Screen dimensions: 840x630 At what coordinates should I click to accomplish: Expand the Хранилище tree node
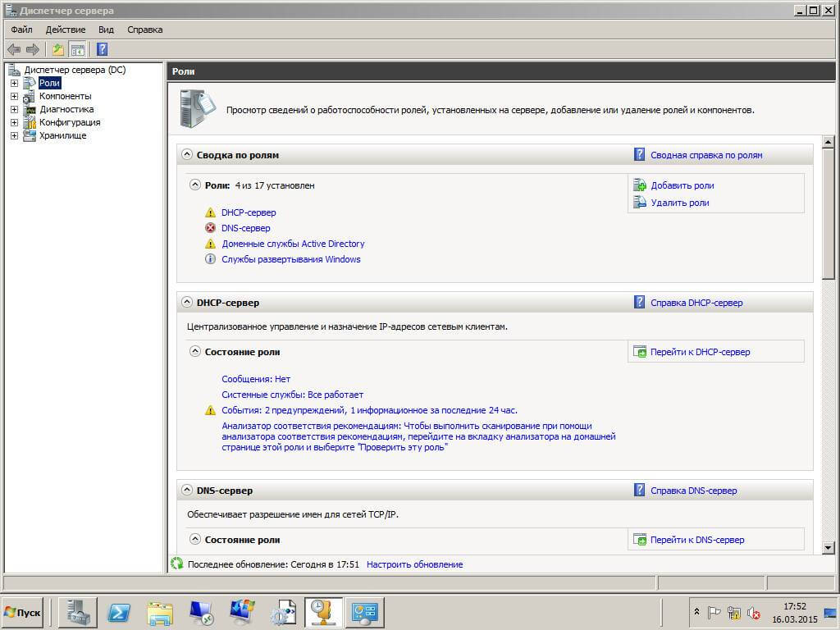pos(15,135)
